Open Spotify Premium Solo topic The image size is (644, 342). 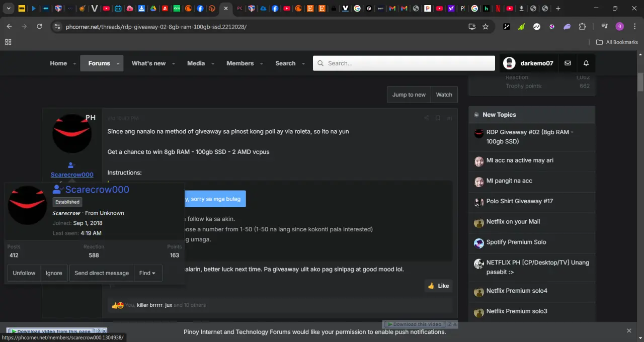pos(516,242)
